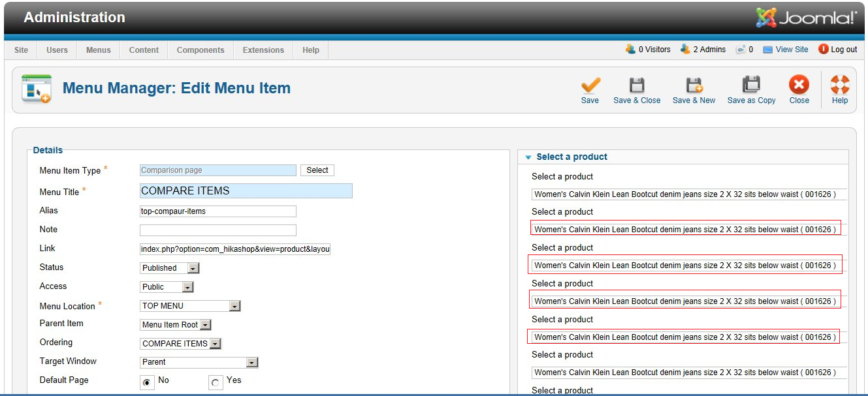Click the Save checkmark icon
Viewport: 868px width, 396px height.
click(x=590, y=85)
